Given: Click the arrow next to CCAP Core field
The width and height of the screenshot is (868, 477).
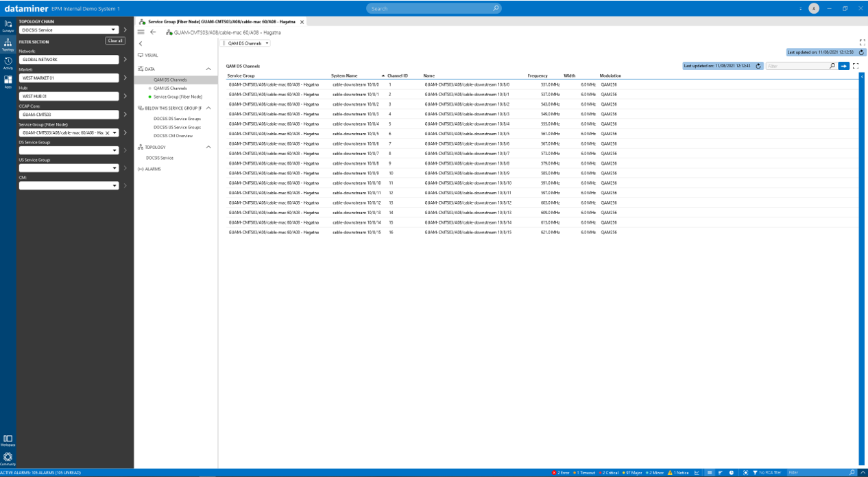Looking at the screenshot, I should coord(125,115).
